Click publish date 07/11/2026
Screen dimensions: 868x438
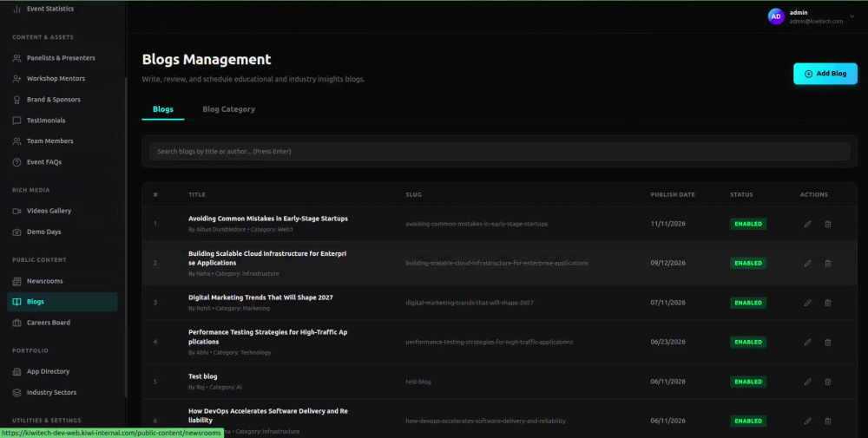tap(667, 303)
